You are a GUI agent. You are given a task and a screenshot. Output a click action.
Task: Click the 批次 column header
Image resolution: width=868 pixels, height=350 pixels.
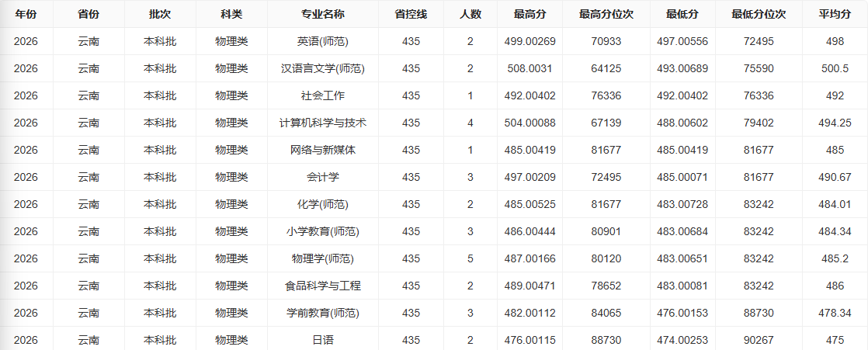[160, 15]
